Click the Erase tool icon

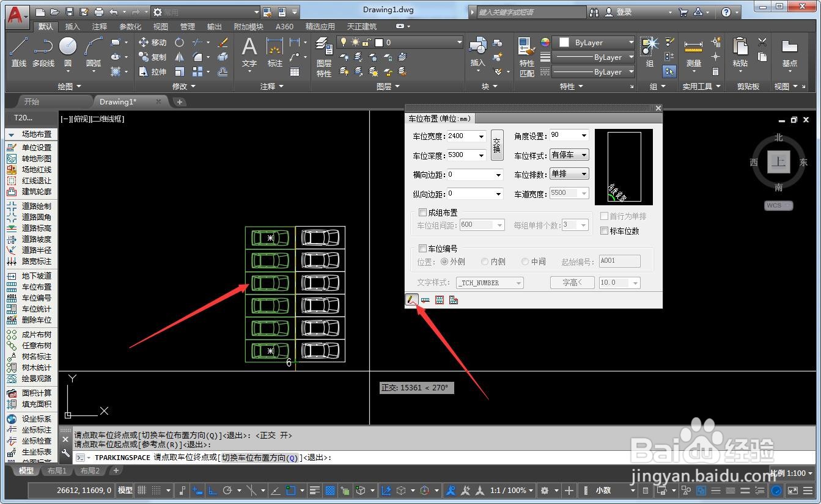pos(223,42)
